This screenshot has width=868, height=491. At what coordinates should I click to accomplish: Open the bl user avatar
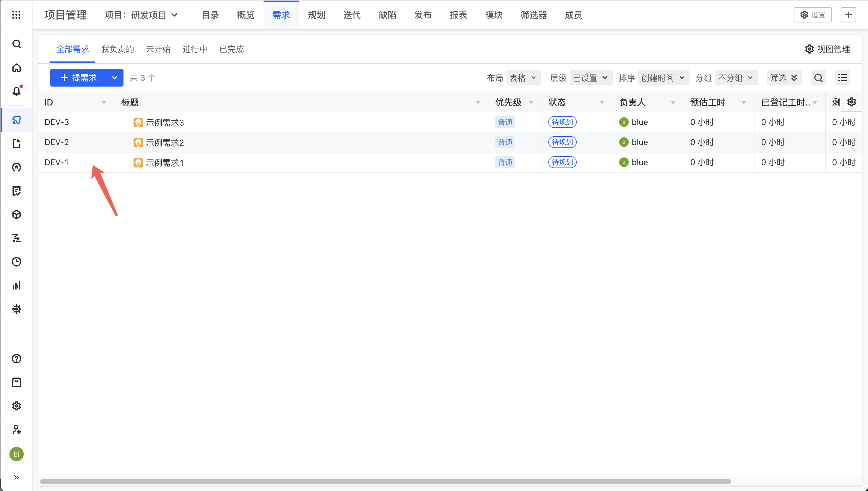point(17,454)
